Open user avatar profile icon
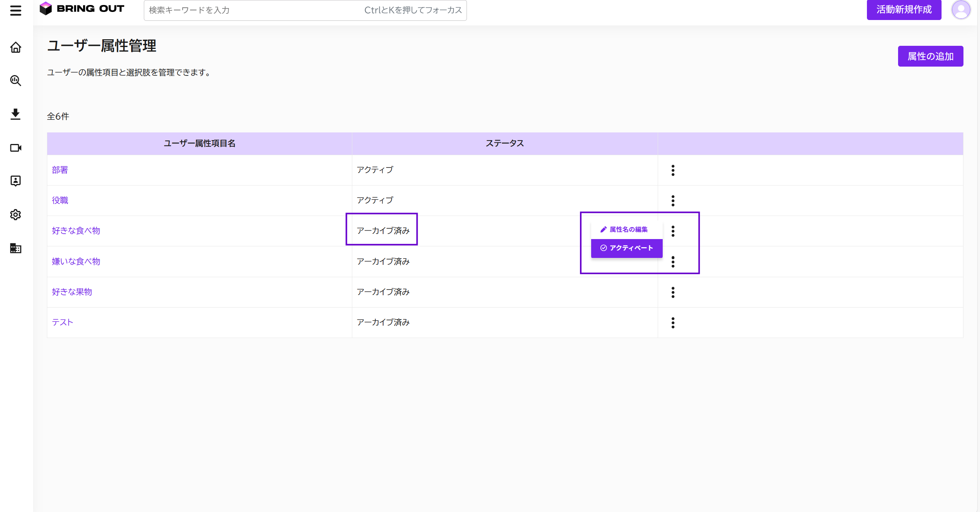The height and width of the screenshot is (512, 980). click(960, 10)
